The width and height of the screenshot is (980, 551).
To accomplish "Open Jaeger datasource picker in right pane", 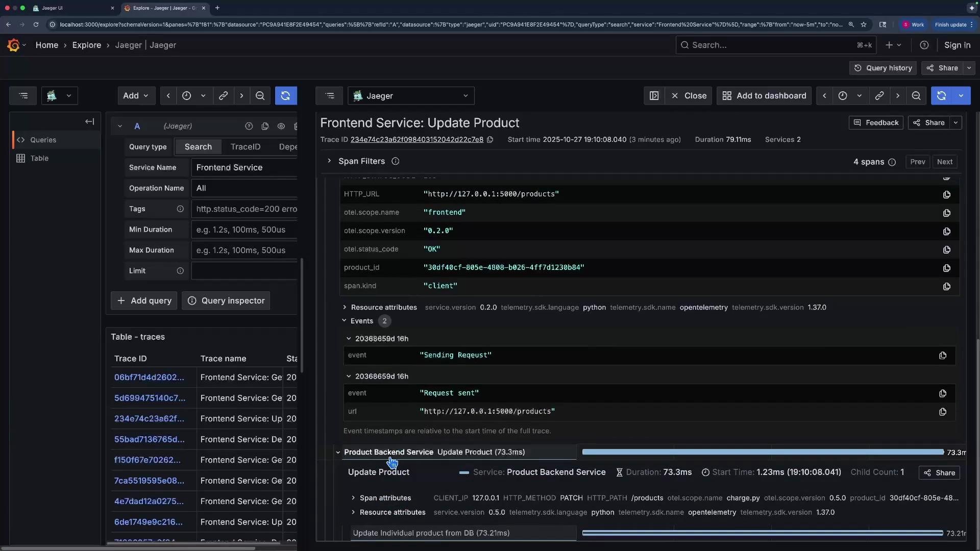I will click(x=411, y=96).
